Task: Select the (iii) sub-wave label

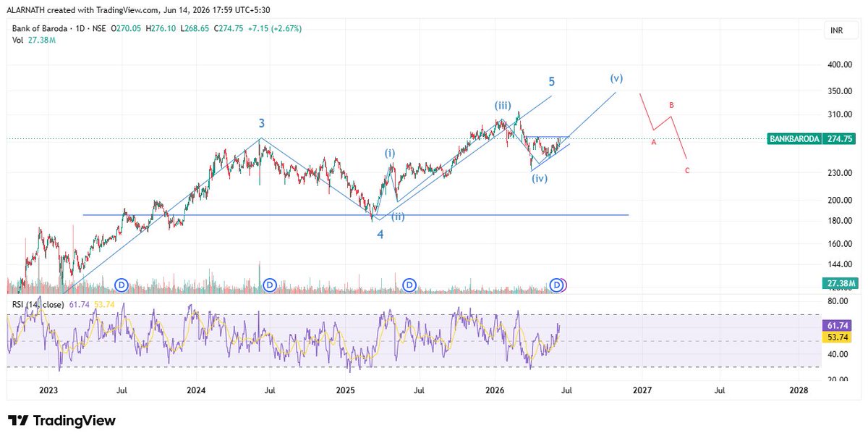Action: point(503,104)
